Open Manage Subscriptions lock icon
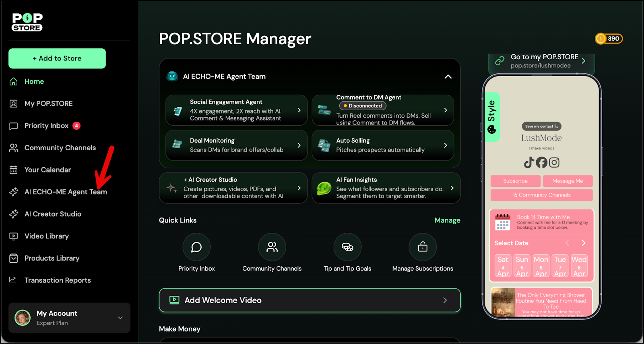Viewport: 644px width, 344px height. coord(423,247)
